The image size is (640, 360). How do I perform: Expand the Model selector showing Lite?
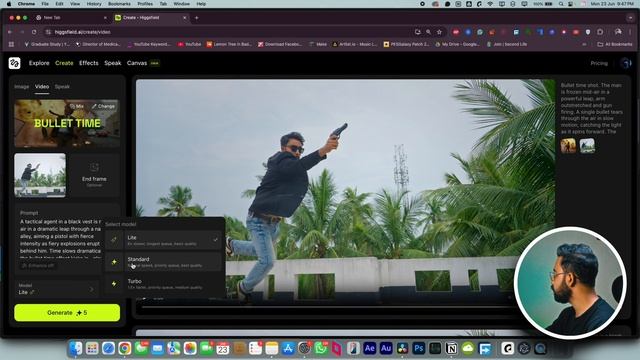click(56, 289)
